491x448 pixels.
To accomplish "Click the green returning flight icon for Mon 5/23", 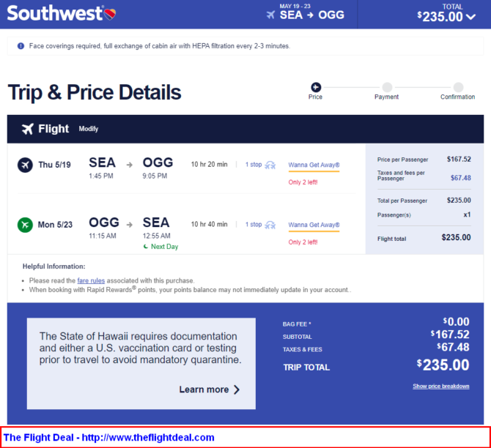I will click(x=25, y=225).
